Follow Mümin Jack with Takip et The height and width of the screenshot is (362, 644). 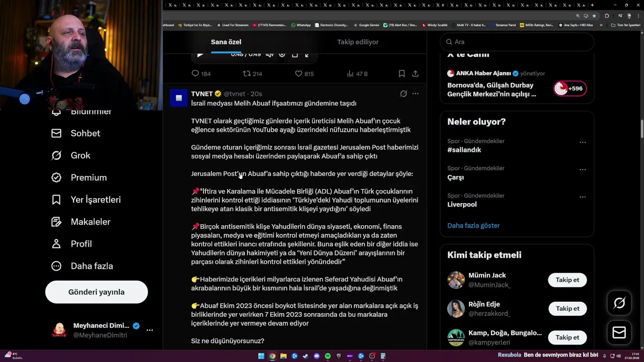(x=567, y=280)
